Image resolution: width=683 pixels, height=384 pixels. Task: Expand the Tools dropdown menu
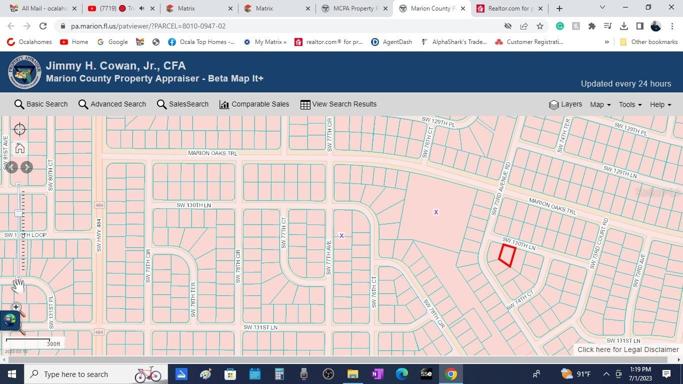[630, 104]
